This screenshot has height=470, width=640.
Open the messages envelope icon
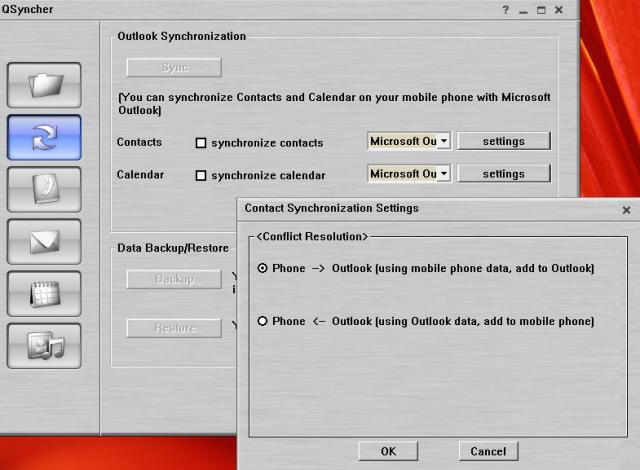point(44,242)
